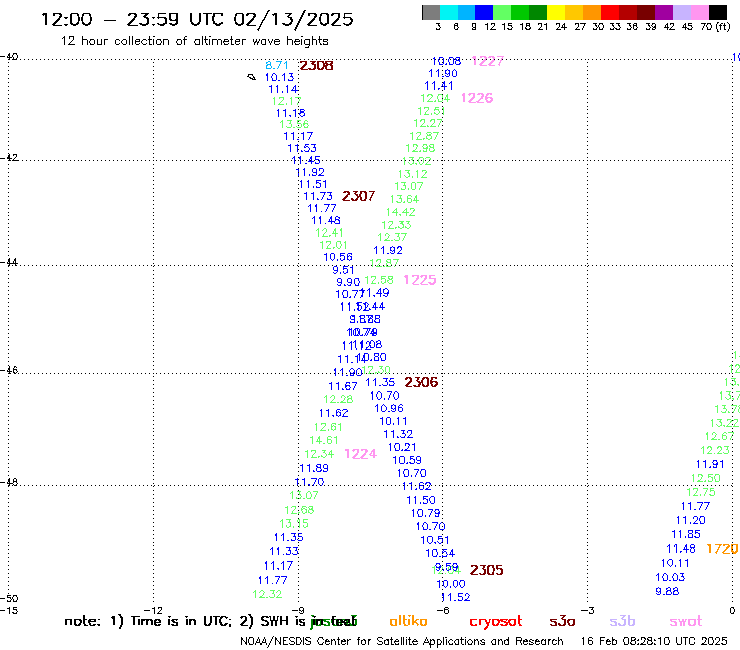
Task: Click the 'swot' satellite legend label
Action: coord(686,622)
